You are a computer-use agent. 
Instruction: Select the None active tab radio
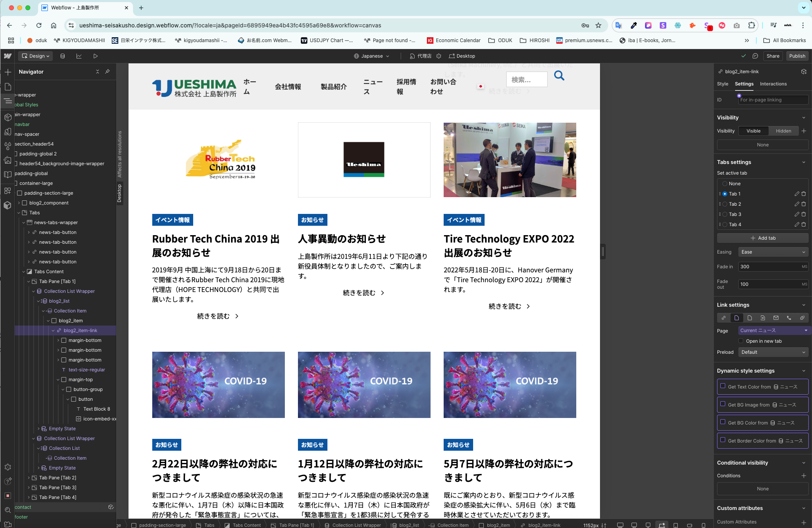point(725,184)
